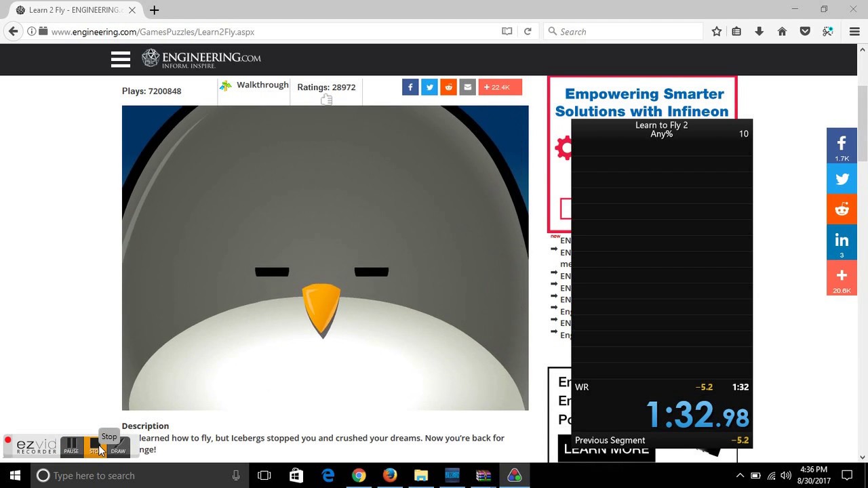Select the ezvid Draw tool

coord(118,446)
